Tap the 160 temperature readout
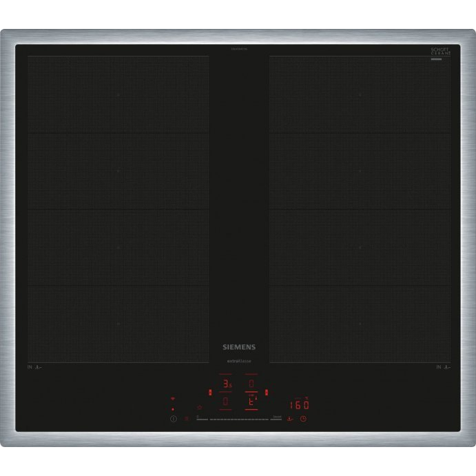The width and height of the screenshot is (476, 476). pos(299,405)
